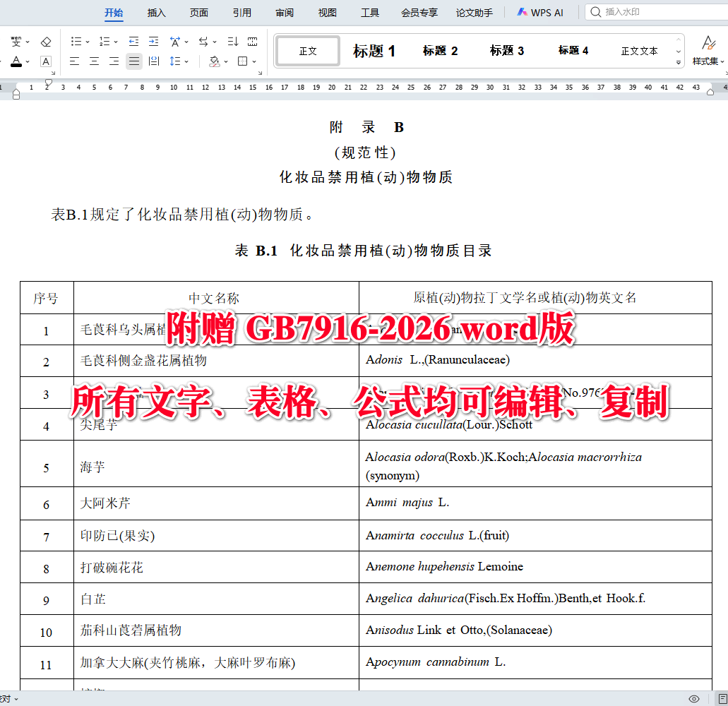
Task: Click the phonetic guide (wén) icon
Action: pos(16,42)
